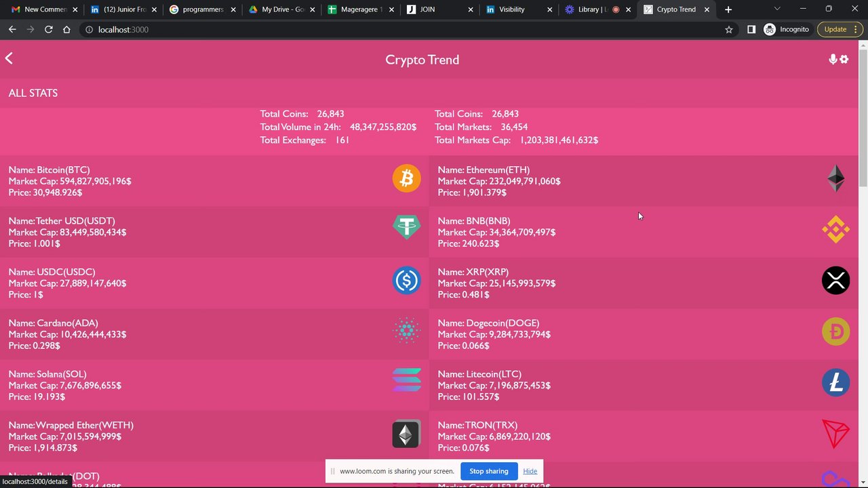The width and height of the screenshot is (868, 488).
Task: Select the Name: Dogecoin(DOGE) text
Action: tap(488, 323)
